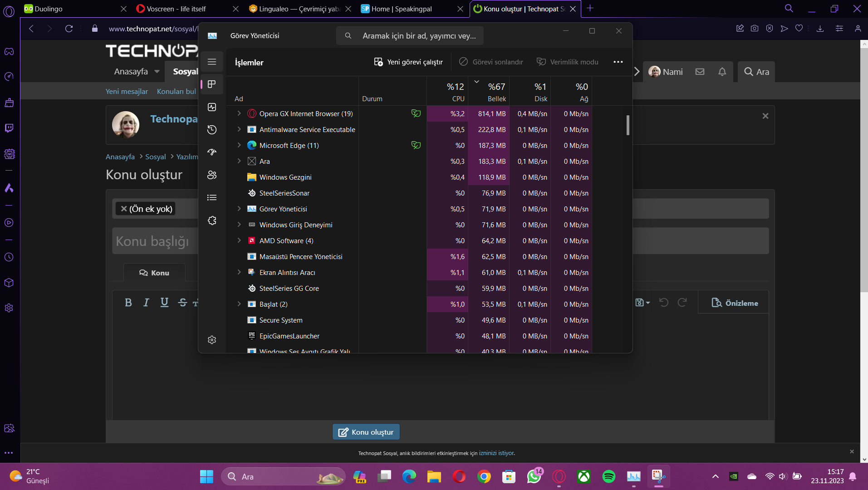Open App history icon in Task Manager
Image resolution: width=868 pixels, height=490 pixels.
tap(212, 130)
